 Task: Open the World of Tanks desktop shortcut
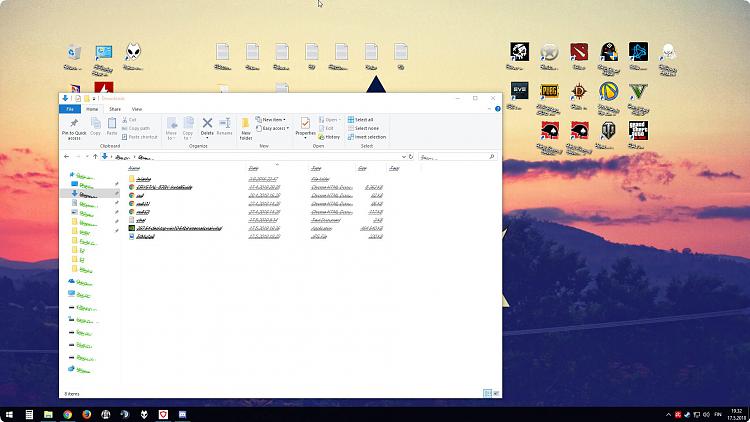pyautogui.click(x=608, y=130)
